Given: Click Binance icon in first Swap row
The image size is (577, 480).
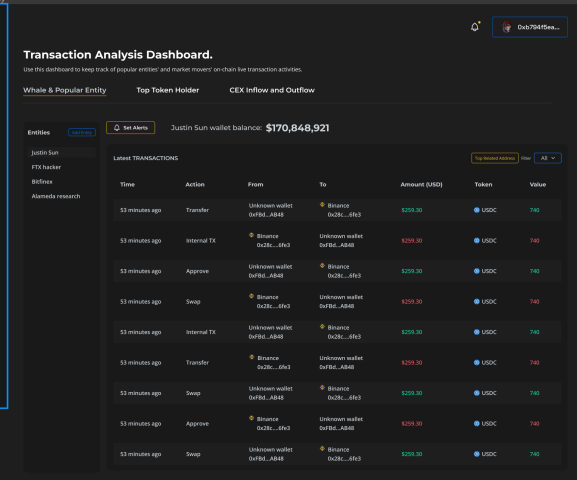Looking at the screenshot, I should pyautogui.click(x=251, y=296).
